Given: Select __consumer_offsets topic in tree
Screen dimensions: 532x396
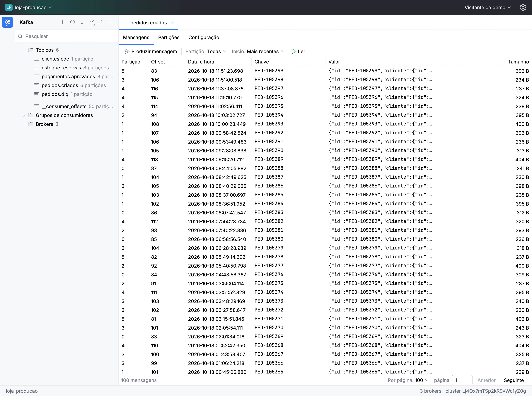Looking at the screenshot, I should 67,106.
